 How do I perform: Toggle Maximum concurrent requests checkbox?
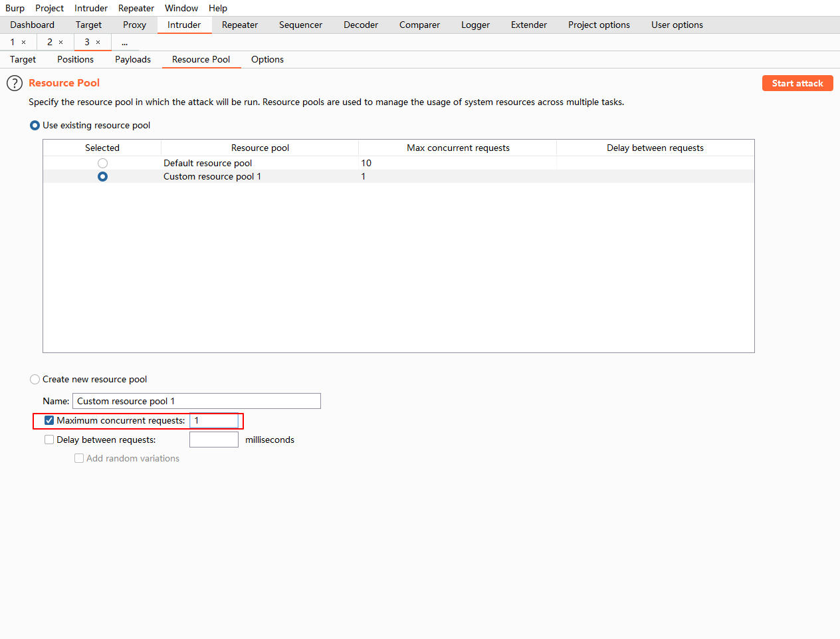[x=49, y=420]
